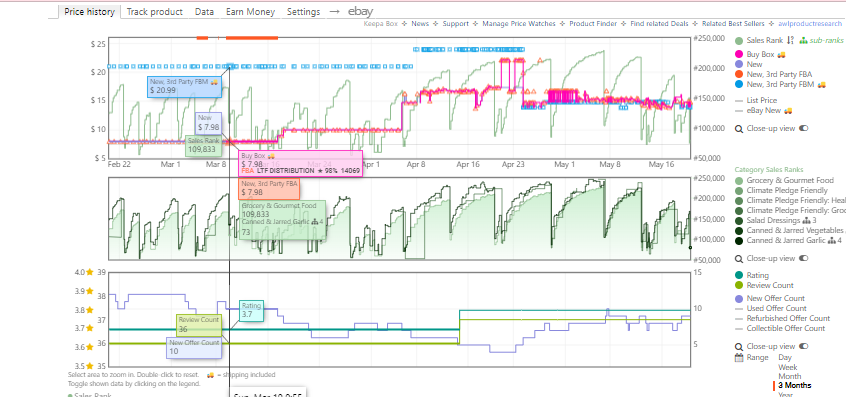The width and height of the screenshot is (846, 397).
Task: Click the Range calendar icon
Action: pyautogui.click(x=739, y=358)
